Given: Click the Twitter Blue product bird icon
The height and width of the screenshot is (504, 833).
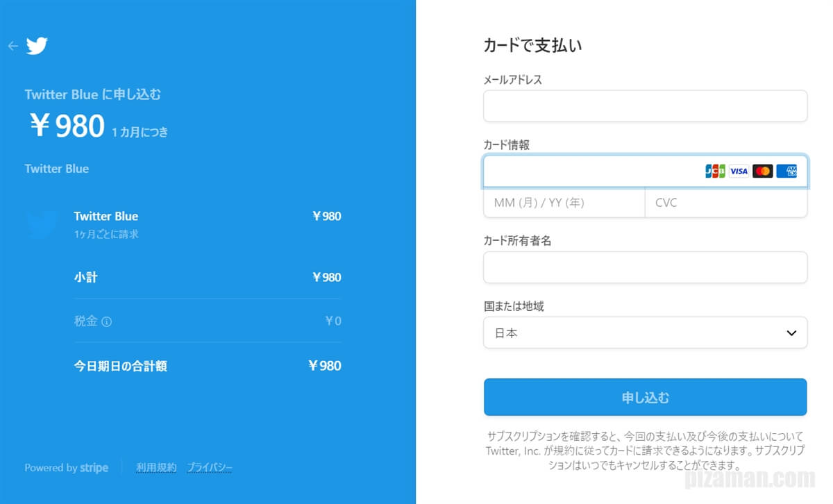Looking at the screenshot, I should (x=41, y=225).
